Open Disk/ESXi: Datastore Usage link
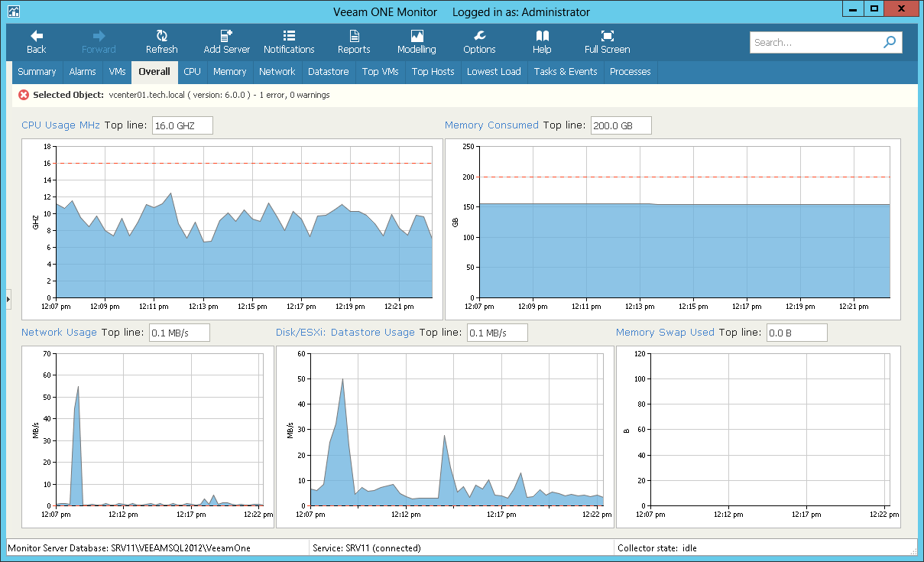Image resolution: width=924 pixels, height=562 pixels. point(345,333)
